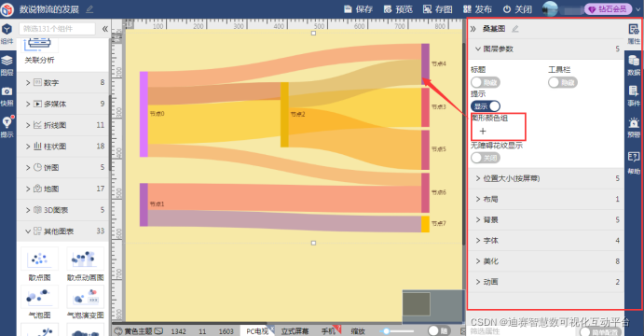Focus the 筛选131个组件 search field
This screenshot has height=336, width=644.
(x=57, y=29)
